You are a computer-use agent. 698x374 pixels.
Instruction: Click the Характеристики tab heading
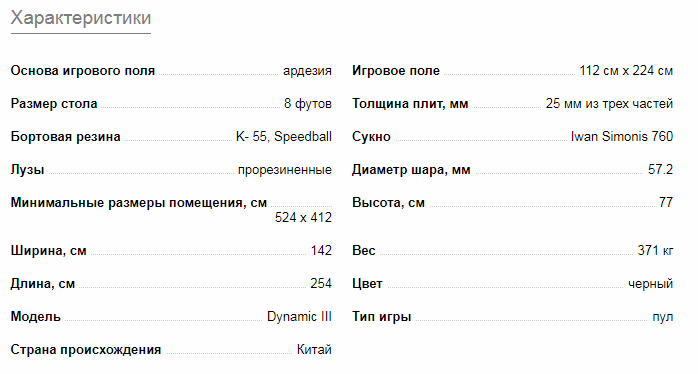81,18
